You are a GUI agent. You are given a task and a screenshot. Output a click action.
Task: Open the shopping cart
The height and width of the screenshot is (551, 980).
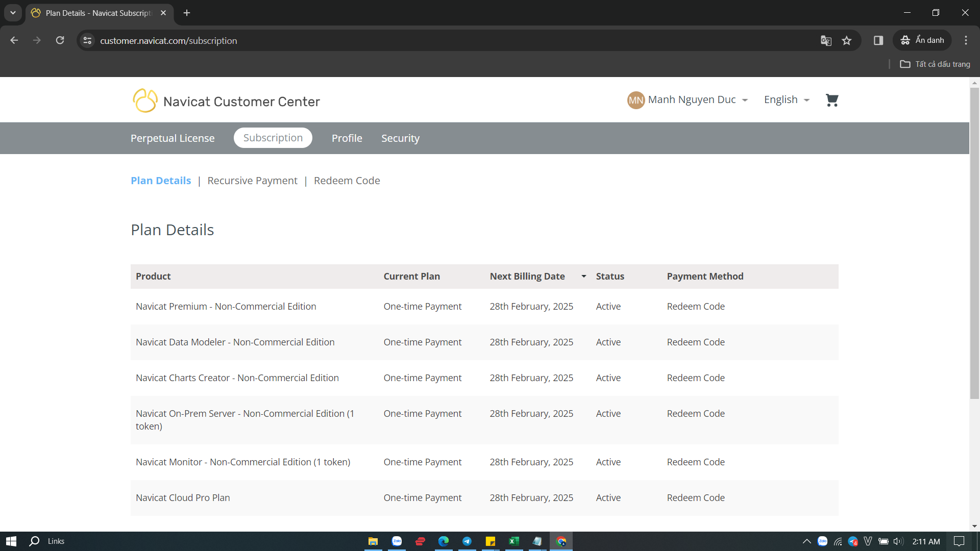tap(832, 100)
